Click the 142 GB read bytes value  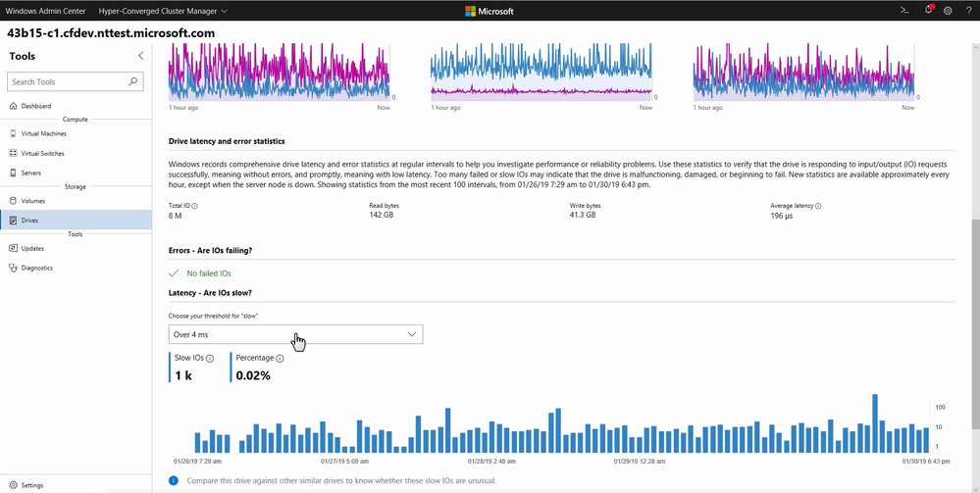click(382, 215)
